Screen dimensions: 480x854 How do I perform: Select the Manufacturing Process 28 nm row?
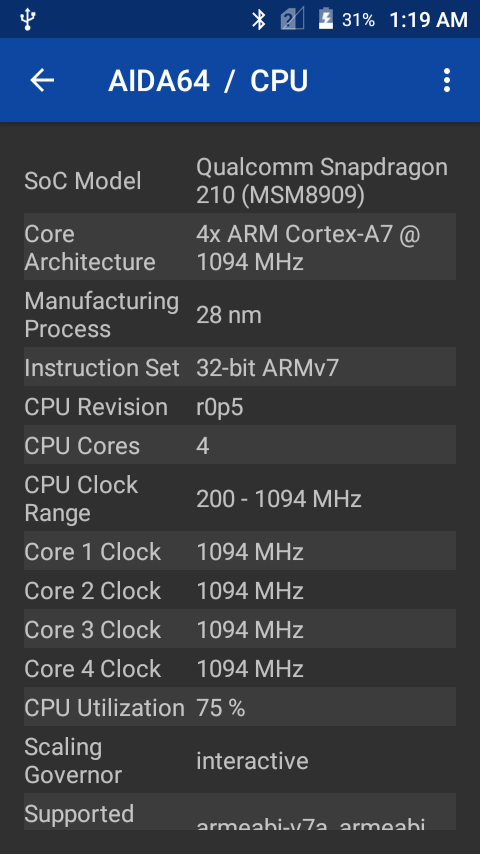[x=240, y=315]
